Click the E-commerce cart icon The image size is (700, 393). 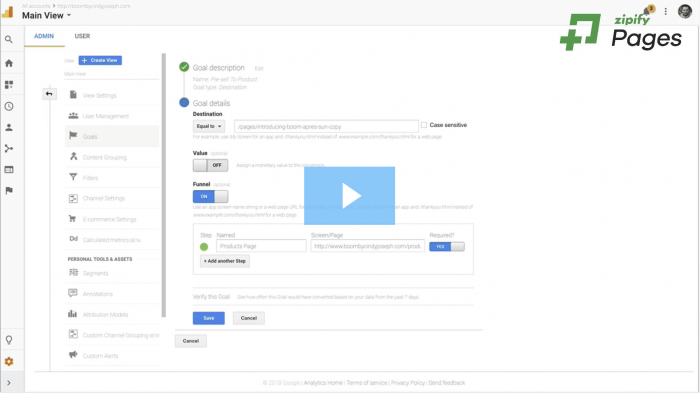point(72,218)
